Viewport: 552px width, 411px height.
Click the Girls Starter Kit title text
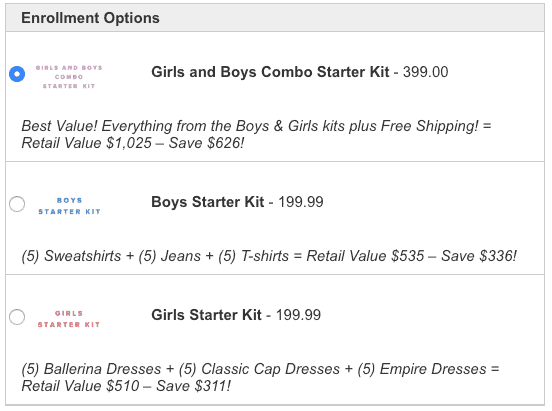point(206,315)
